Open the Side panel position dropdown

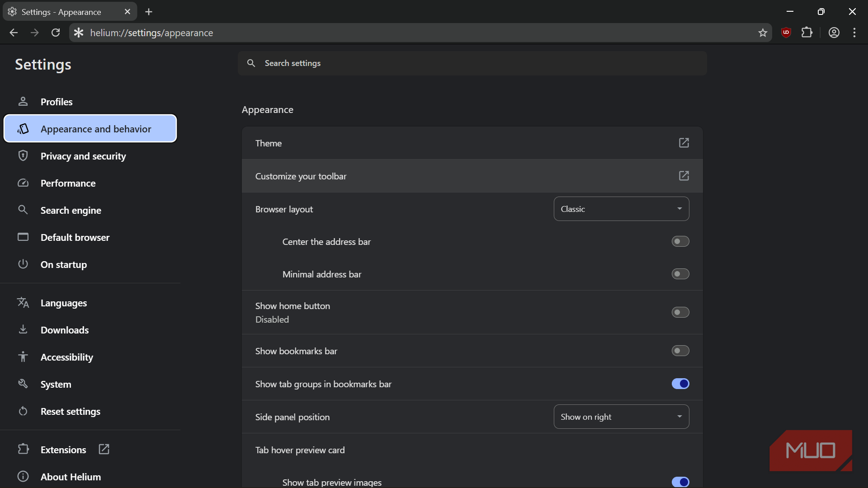tap(621, 417)
